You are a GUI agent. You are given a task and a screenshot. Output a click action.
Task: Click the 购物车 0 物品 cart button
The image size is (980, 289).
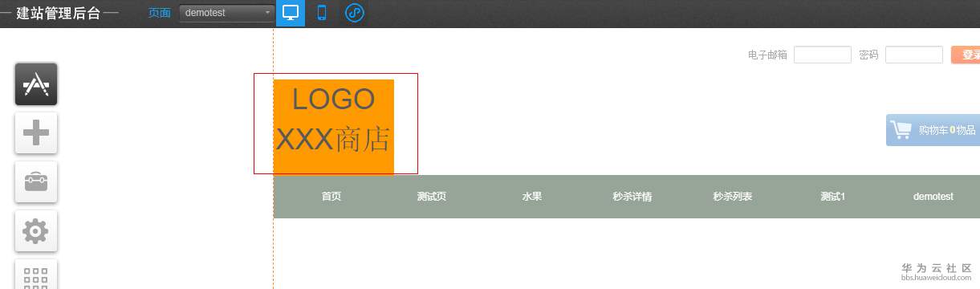933,130
